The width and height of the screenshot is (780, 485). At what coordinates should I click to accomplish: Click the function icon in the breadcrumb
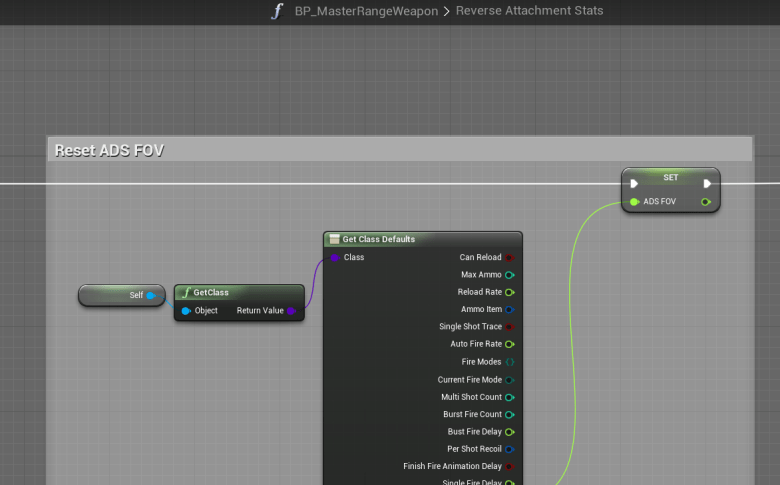pos(277,12)
